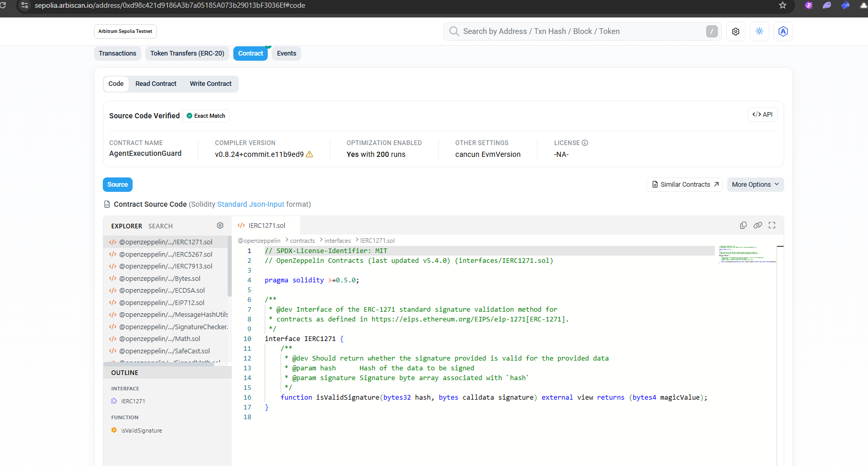Click the bookmark star in the address bar
868x466 pixels.
[x=783, y=5]
